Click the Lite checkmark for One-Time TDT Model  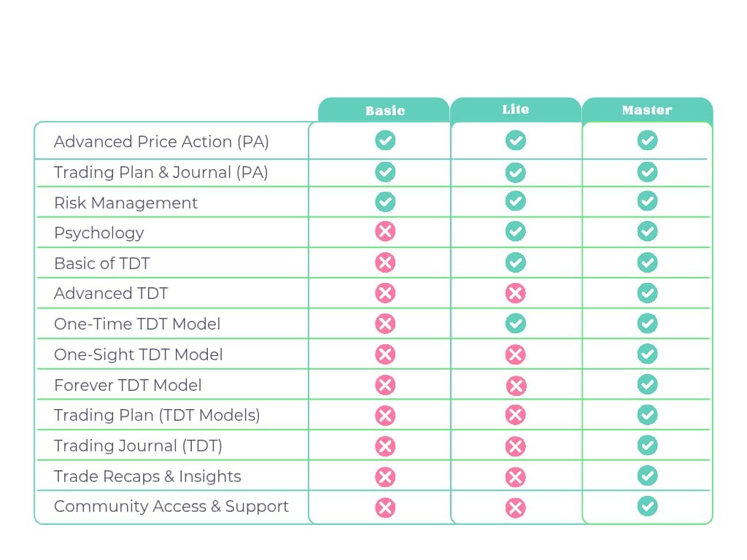[x=516, y=323]
